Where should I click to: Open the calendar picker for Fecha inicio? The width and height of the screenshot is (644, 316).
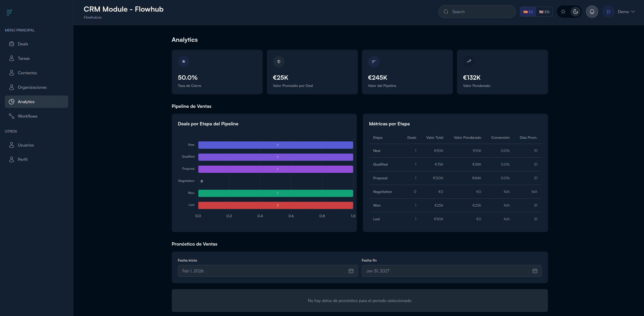[351, 271]
